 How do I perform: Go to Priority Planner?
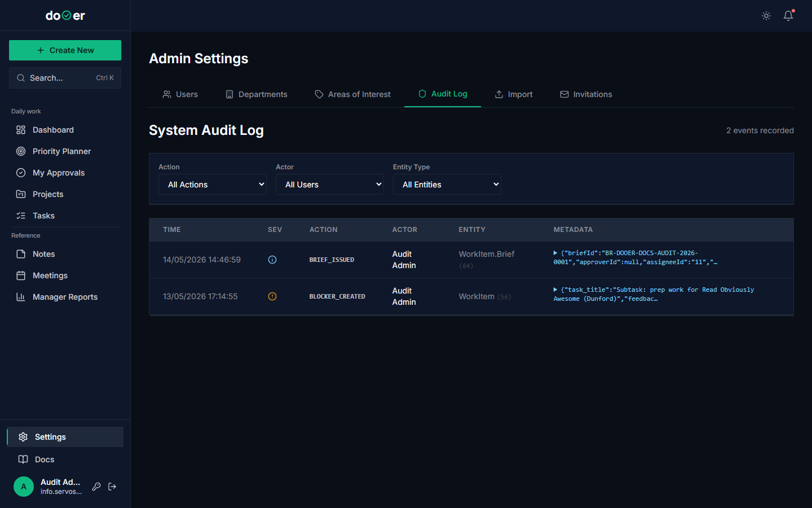pyautogui.click(x=65, y=151)
